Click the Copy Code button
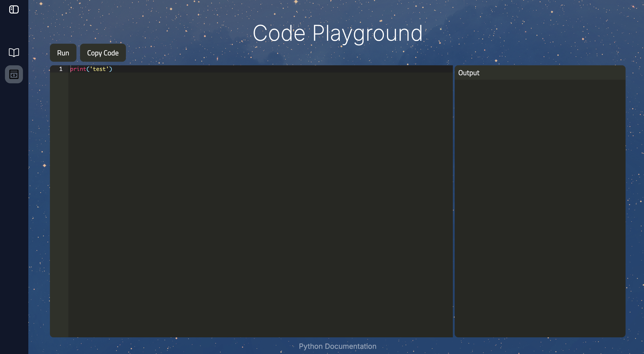Viewport: 644px width, 354px height. (x=103, y=53)
